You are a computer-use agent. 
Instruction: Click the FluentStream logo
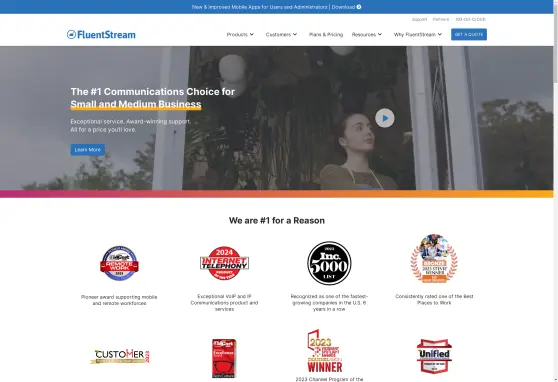pos(101,35)
